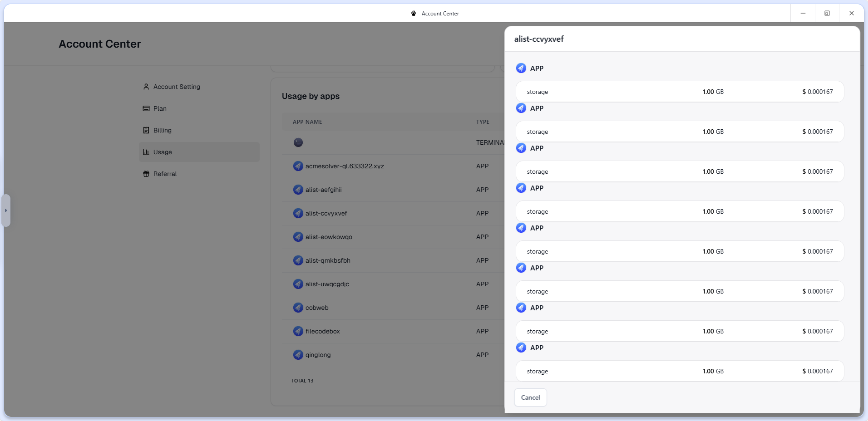Open the Billing section
The image size is (868, 421).
pos(162,130)
